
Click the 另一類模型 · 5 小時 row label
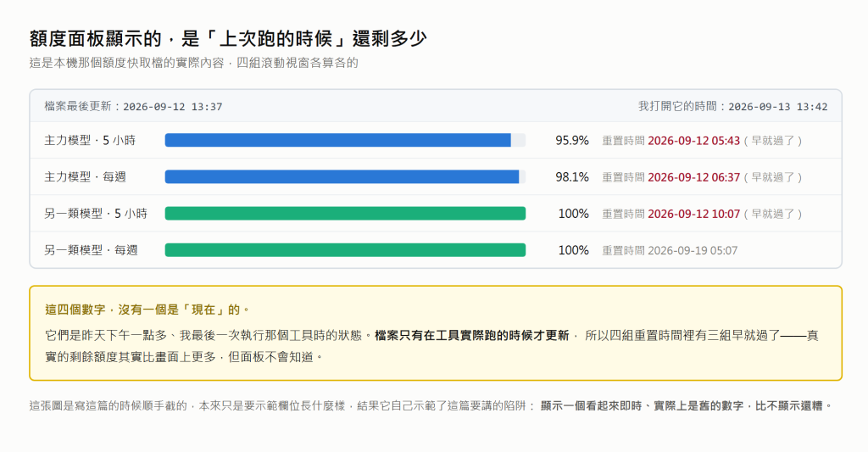point(96,213)
